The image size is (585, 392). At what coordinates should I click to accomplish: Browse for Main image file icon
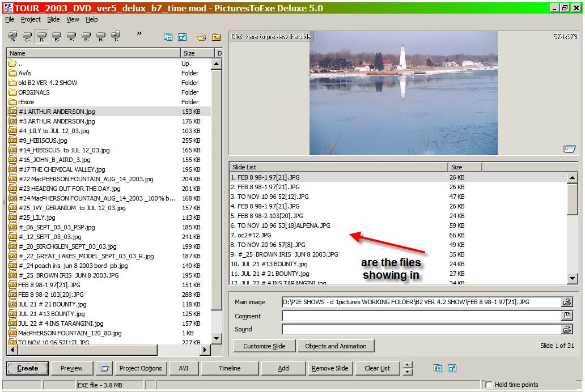[x=567, y=302]
